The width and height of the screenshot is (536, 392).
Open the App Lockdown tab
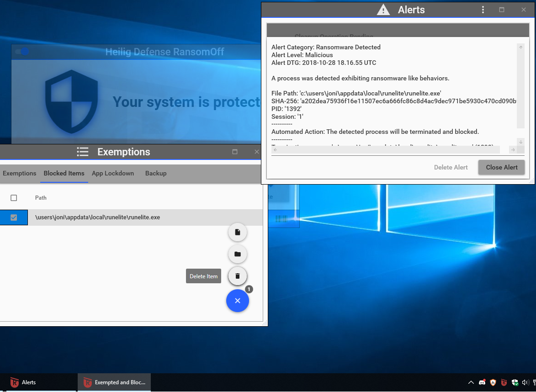click(x=113, y=173)
